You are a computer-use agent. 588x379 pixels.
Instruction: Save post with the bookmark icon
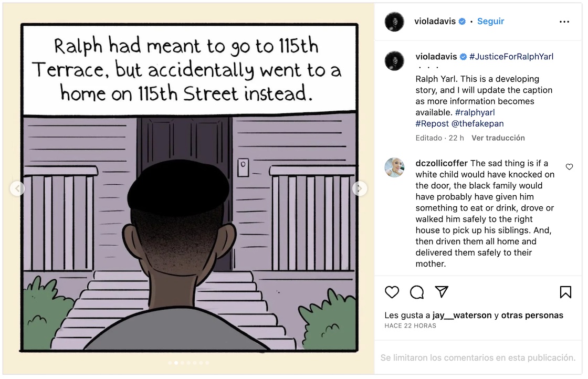(565, 292)
